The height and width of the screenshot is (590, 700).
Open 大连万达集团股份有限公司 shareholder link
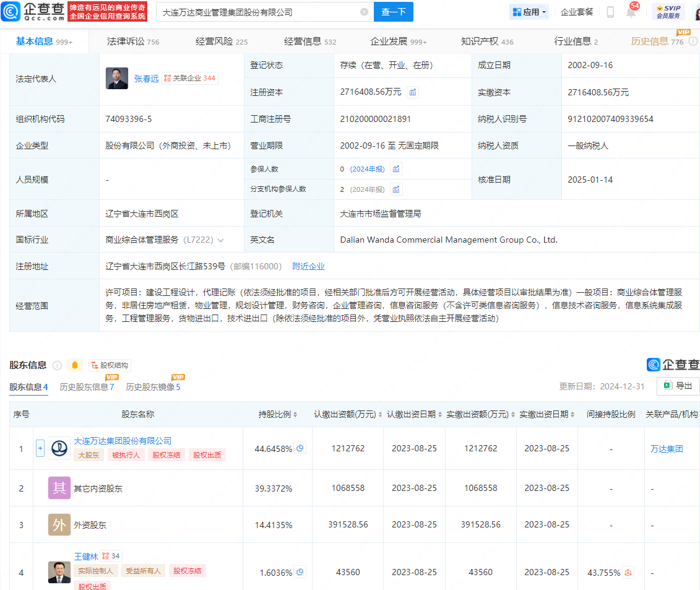coord(123,441)
